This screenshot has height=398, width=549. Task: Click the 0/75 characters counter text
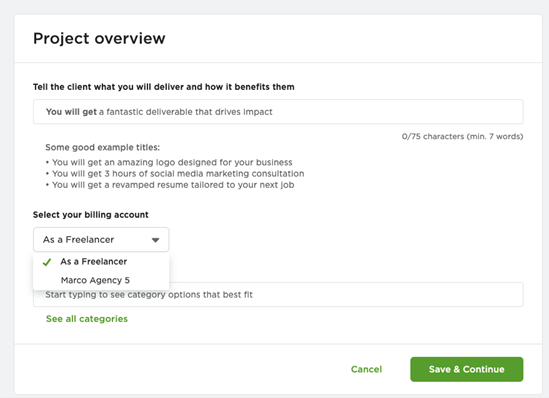(463, 136)
